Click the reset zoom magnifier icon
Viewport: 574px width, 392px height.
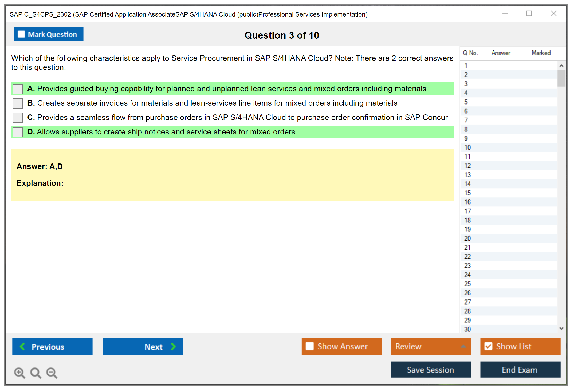36,373
